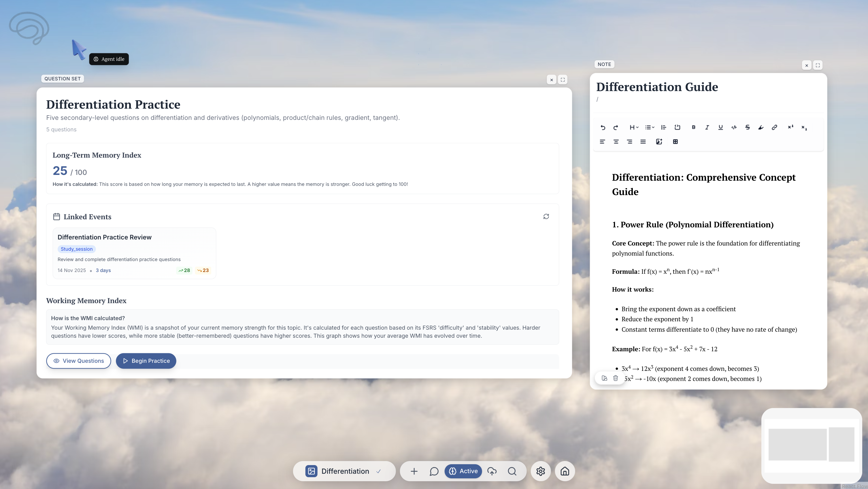The height and width of the screenshot is (489, 868).
Task: Insert a link using the link icon
Action: (x=774, y=127)
